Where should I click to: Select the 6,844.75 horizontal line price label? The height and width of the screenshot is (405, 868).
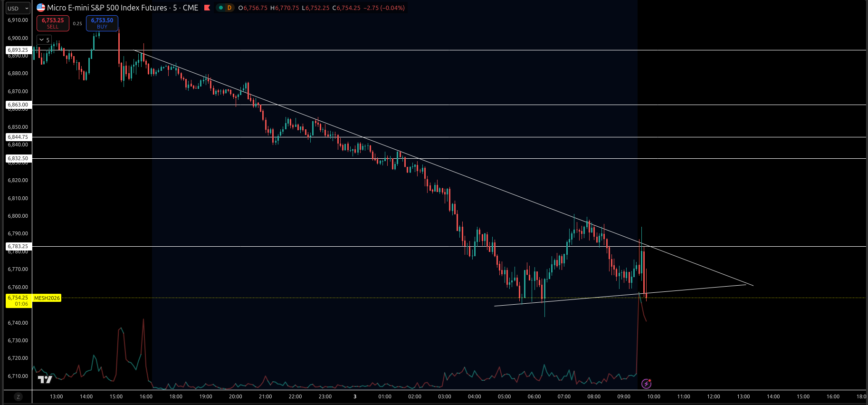(18, 137)
